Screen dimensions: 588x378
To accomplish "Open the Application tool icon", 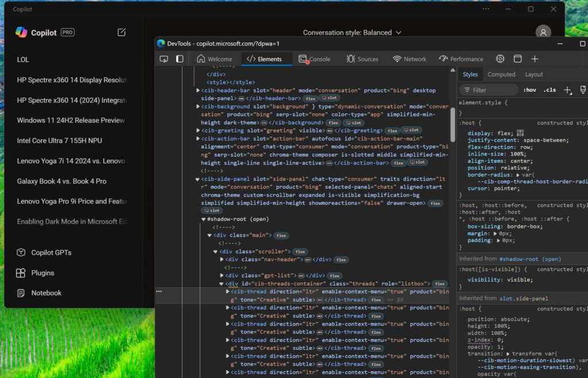I will click(517, 59).
